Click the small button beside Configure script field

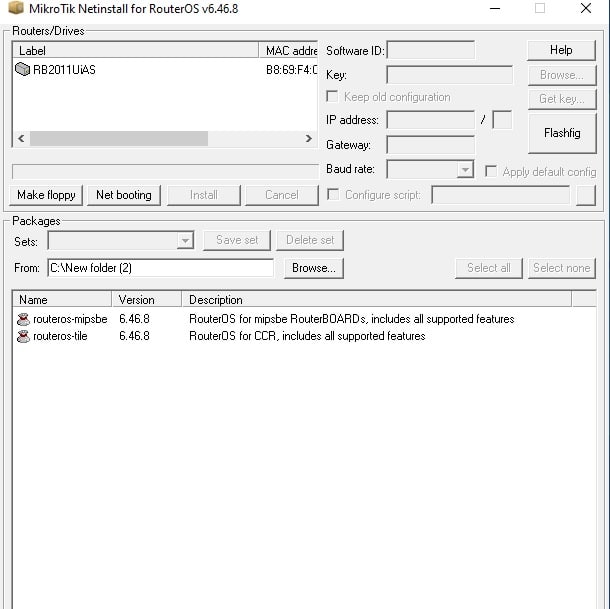tap(586, 195)
